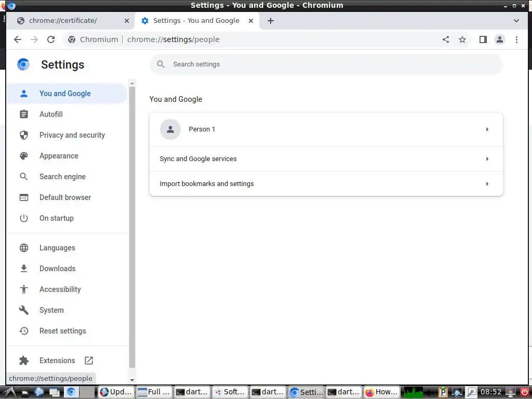
Task: Open Autofill settings section
Action: tap(67, 114)
